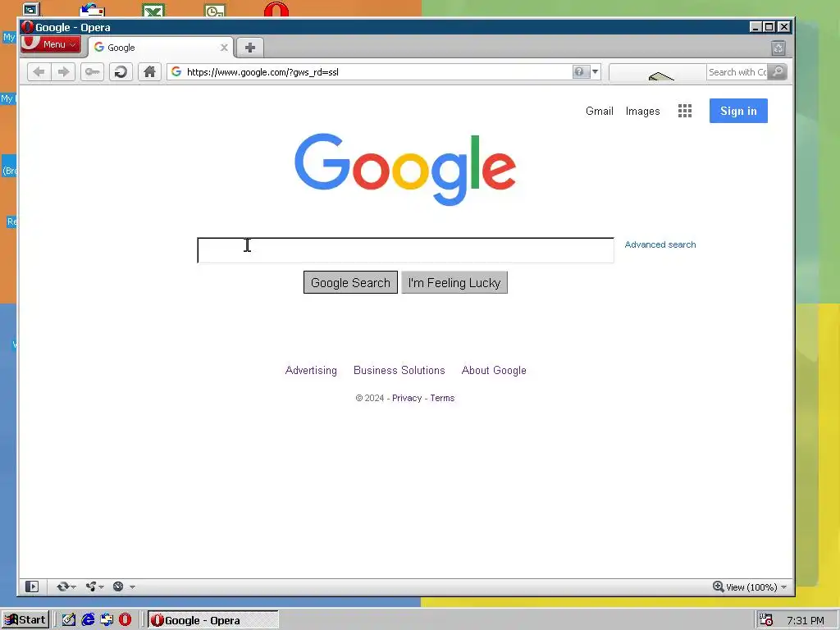This screenshot has height=630, width=840.
Task: Select the mail envelope desktop icon
Action: click(x=92, y=10)
